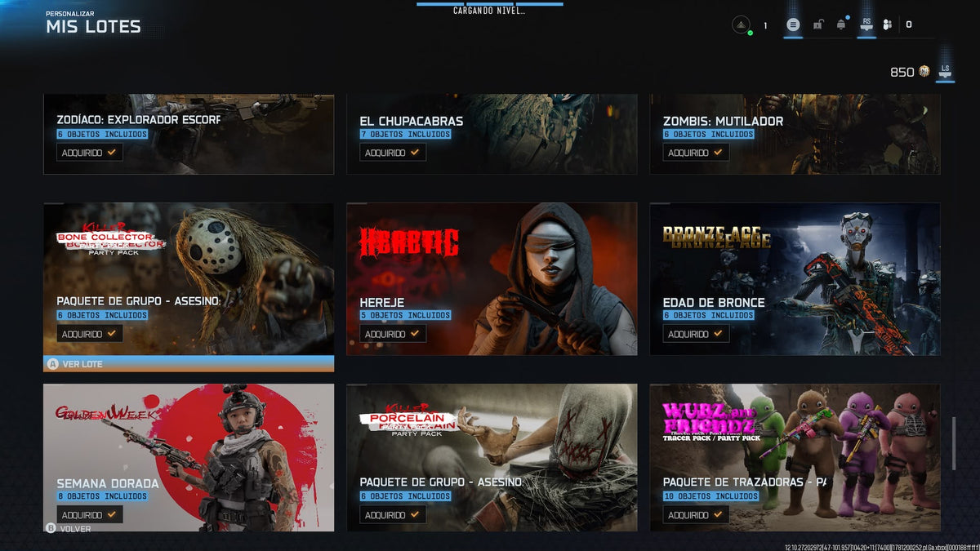Click '10 objetos incluidos' on Paquete de Trazadoras

[x=710, y=496]
